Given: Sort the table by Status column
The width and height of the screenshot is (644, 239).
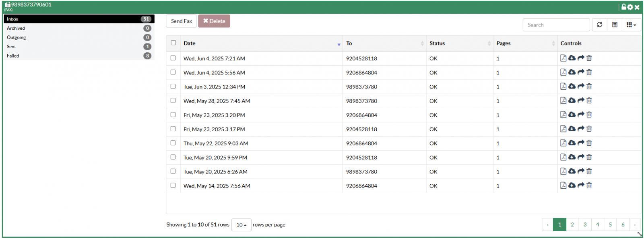Looking at the screenshot, I should pos(460,43).
